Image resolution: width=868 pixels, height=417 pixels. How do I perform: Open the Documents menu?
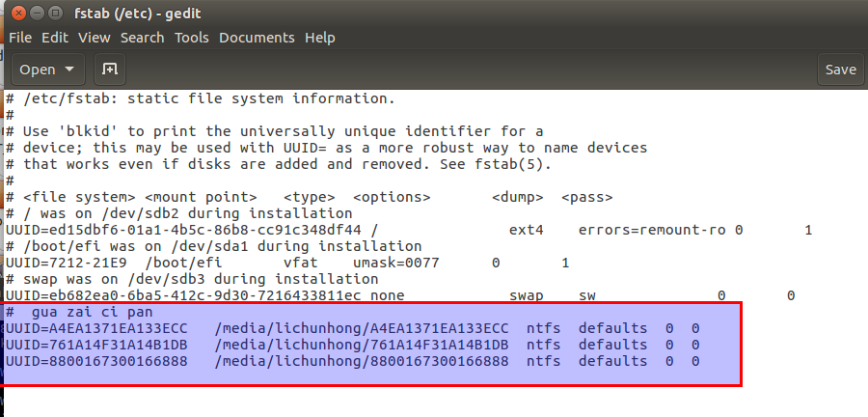257,38
